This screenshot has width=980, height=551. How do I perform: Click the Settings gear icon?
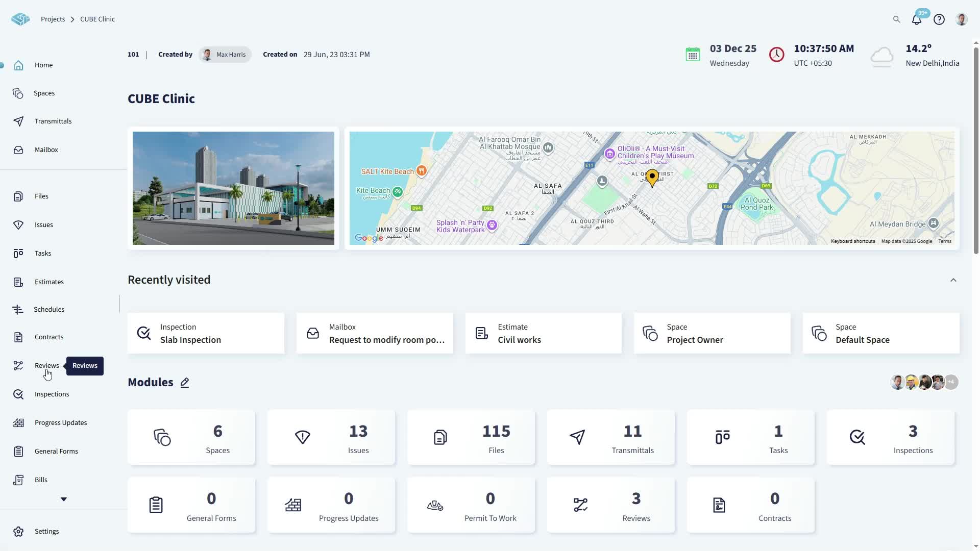pos(18,532)
